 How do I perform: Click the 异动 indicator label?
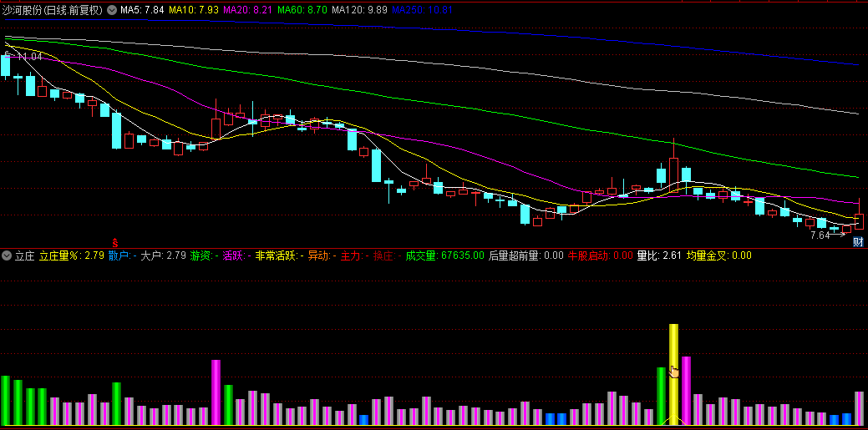(322, 255)
